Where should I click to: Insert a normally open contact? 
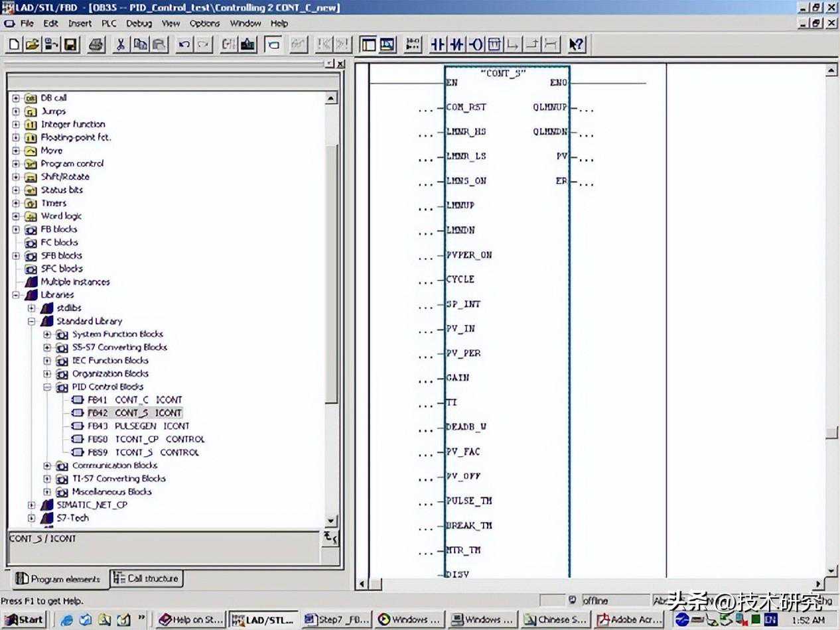click(437, 44)
